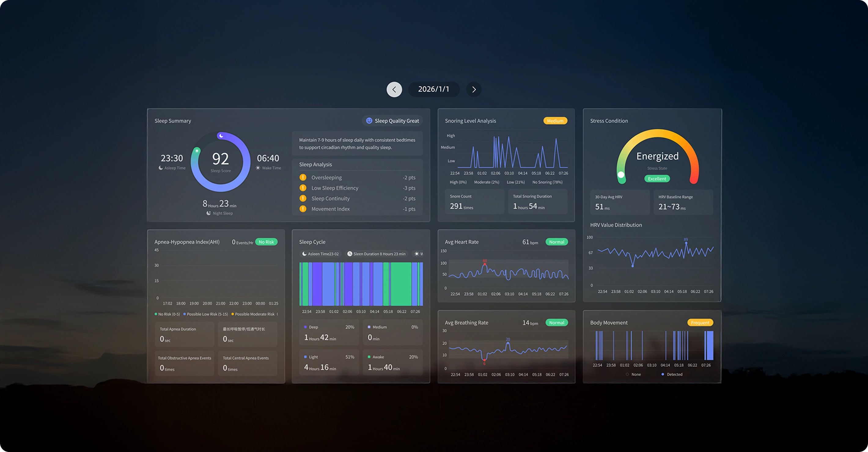Image resolution: width=868 pixels, height=452 pixels.
Task: Click the sun icon next to Wake Time
Action: pyautogui.click(x=258, y=168)
